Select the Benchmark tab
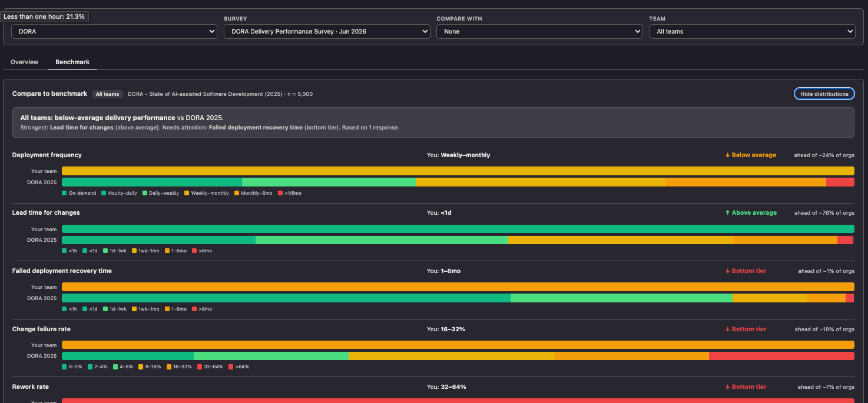 72,62
